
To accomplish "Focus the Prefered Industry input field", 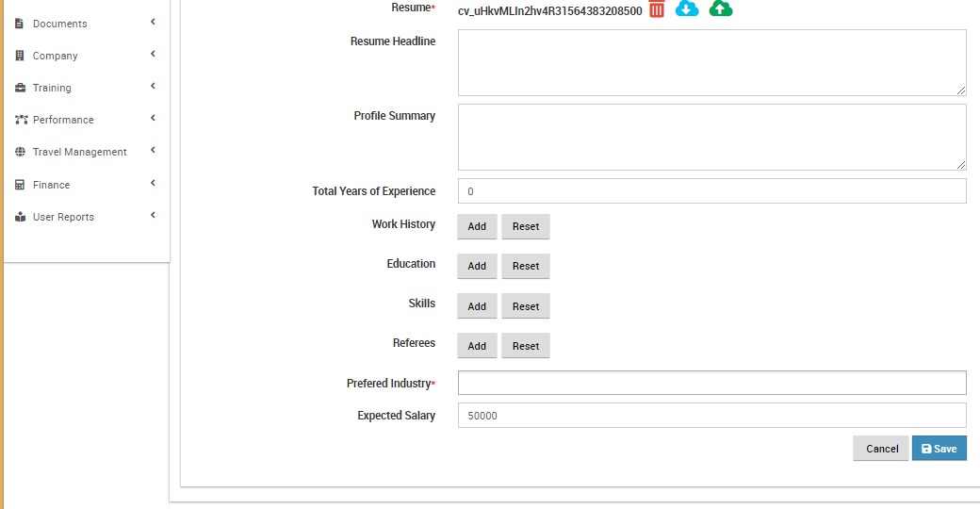I will (711, 383).
